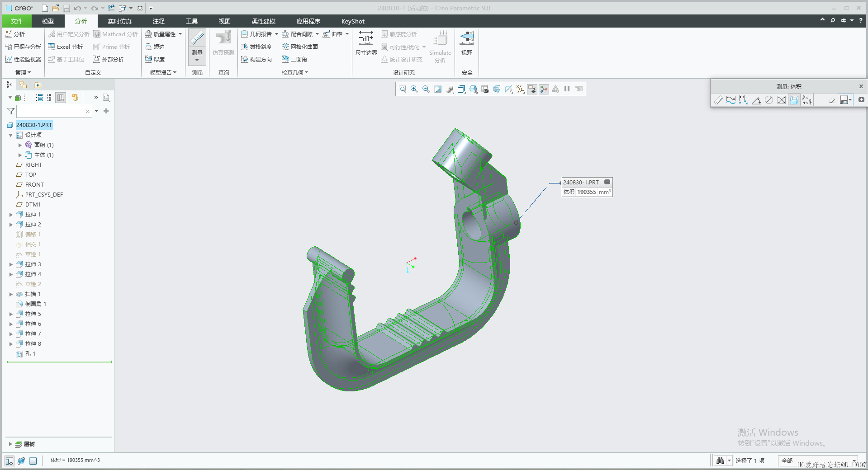Expand the 主体 (1) tree node
This screenshot has height=470, width=868.
(20, 155)
